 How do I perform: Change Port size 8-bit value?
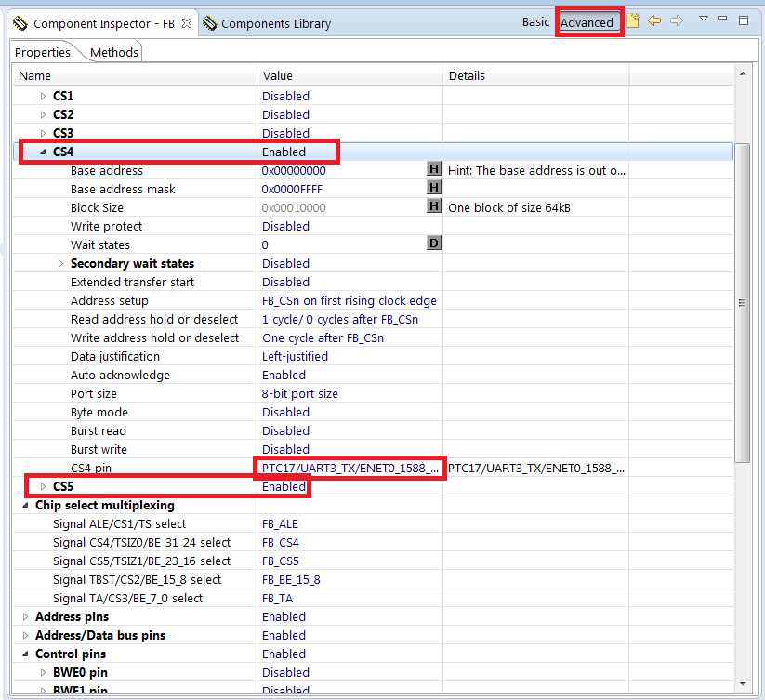point(299,393)
